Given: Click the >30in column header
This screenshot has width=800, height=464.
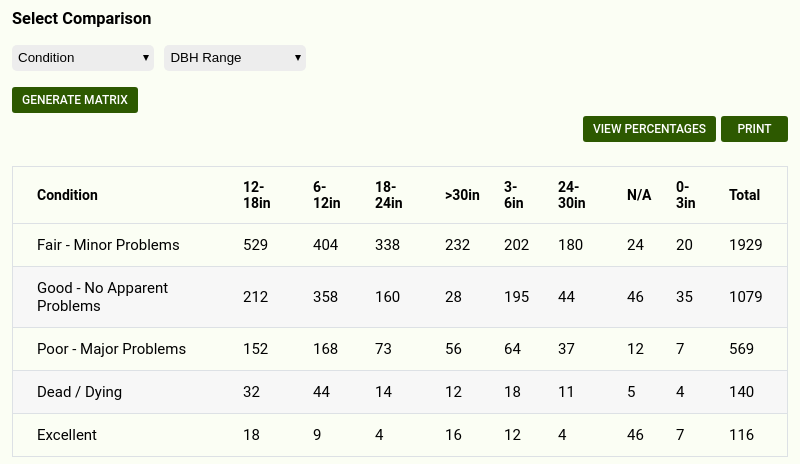Looking at the screenshot, I should (462, 195).
